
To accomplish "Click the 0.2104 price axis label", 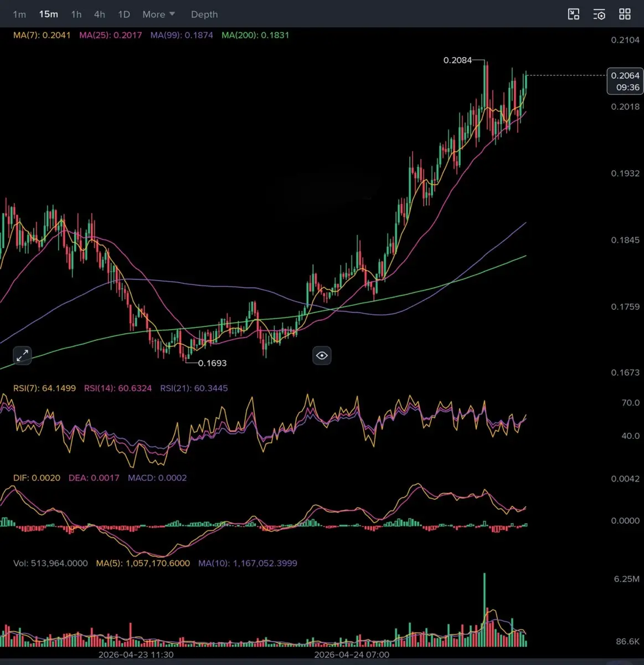I will (x=625, y=40).
